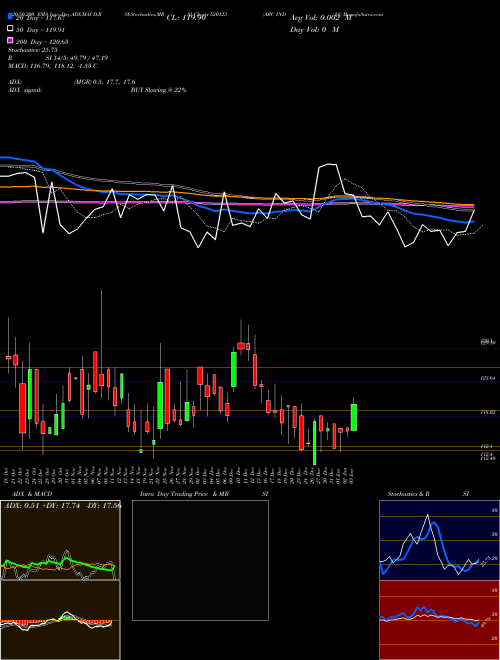Image resolution: width=500 pixels, height=660 pixels.
Task: Click the tall green candlestick before the chart's highest red candles
Action: pos(234,370)
